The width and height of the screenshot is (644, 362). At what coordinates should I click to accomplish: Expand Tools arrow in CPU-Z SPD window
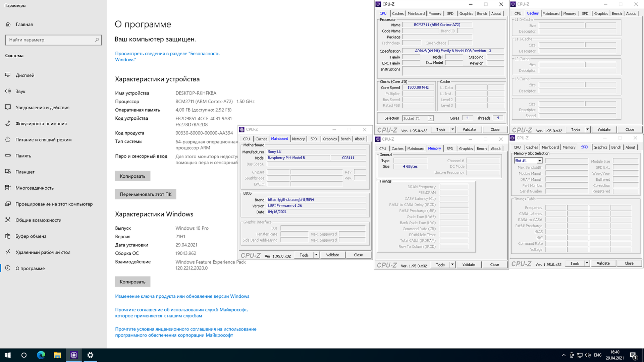point(587,263)
